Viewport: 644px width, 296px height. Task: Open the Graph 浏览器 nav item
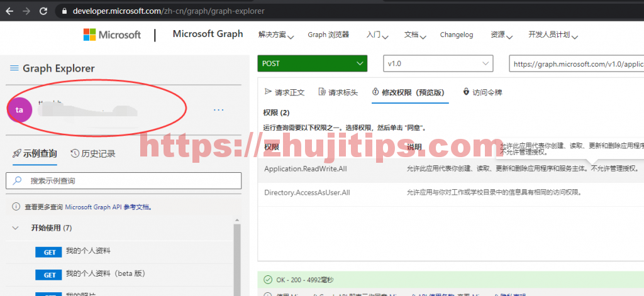[328, 35]
